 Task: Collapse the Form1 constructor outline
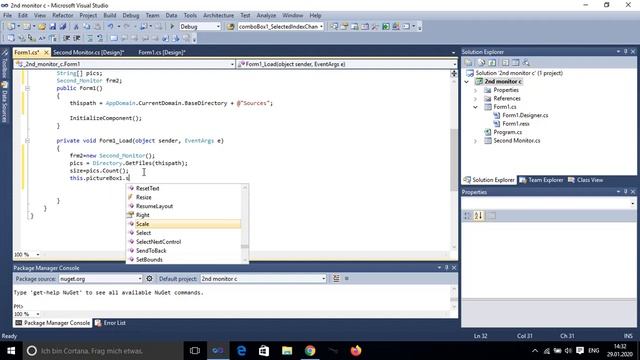pos(27,88)
